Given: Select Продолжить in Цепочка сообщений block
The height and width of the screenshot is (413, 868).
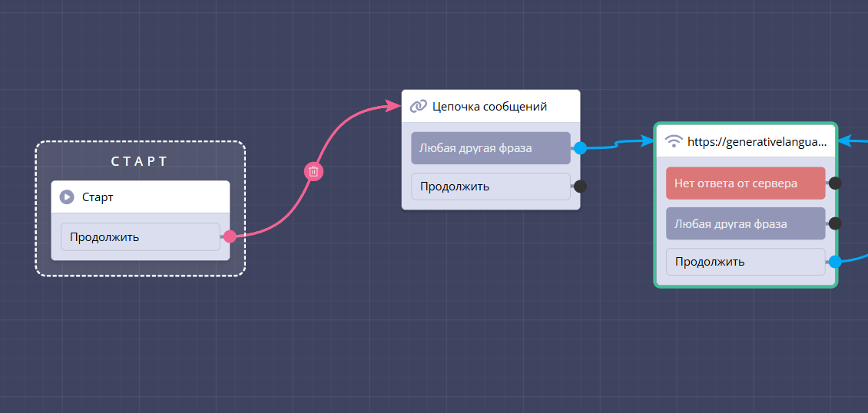Looking at the screenshot, I should coord(490,186).
